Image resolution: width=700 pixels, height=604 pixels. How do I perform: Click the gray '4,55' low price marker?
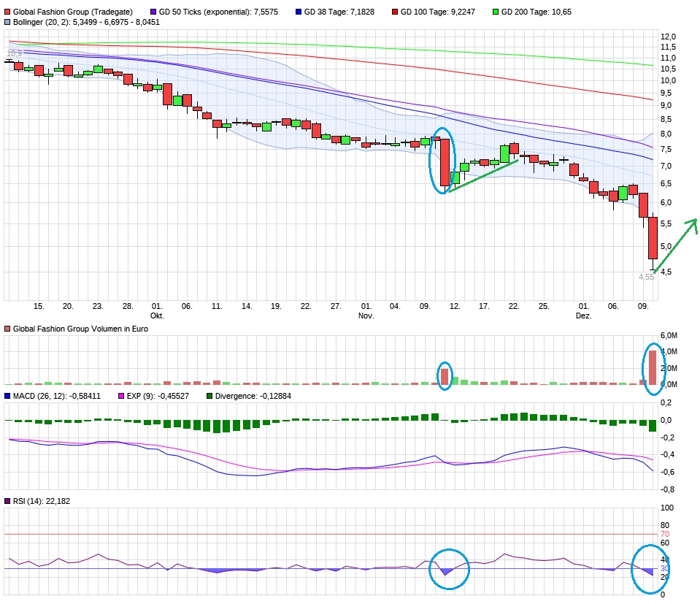coord(646,277)
